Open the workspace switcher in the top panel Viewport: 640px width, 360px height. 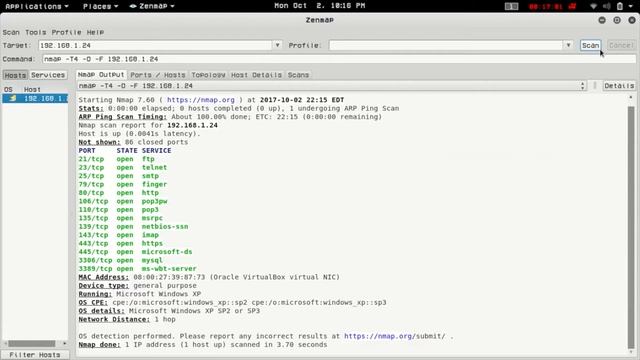tap(511, 6)
